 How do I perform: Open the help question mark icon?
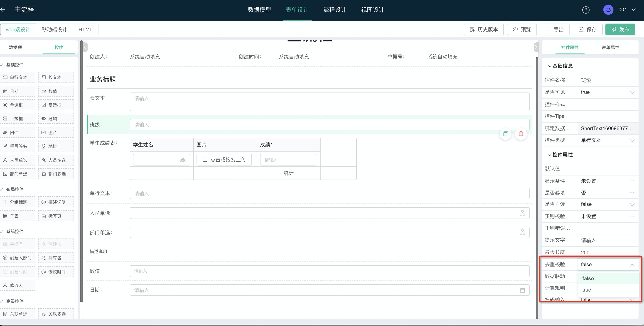[x=586, y=10]
